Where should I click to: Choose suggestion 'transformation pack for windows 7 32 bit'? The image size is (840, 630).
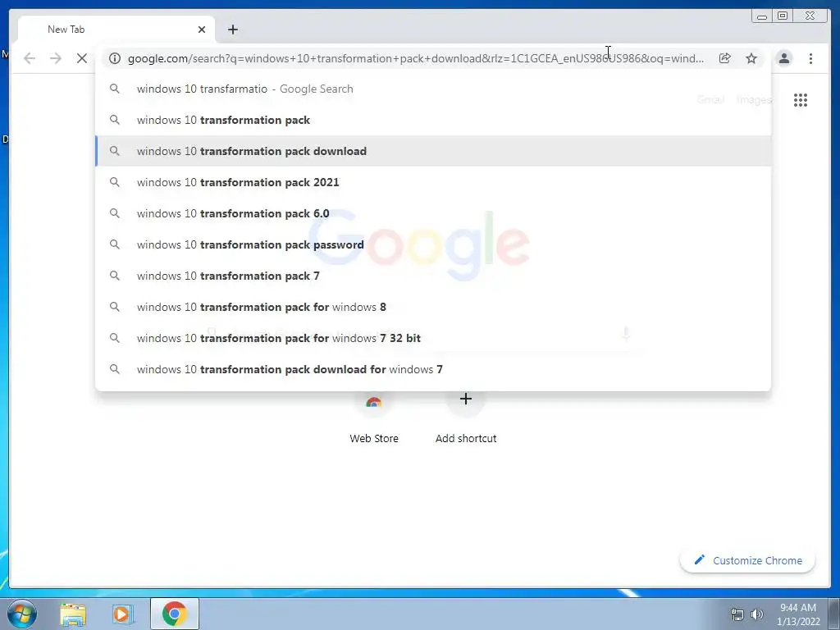click(433, 337)
